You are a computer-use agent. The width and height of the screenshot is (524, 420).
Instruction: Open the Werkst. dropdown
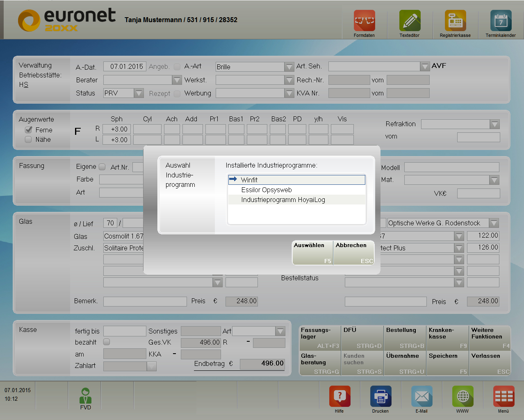(x=289, y=80)
